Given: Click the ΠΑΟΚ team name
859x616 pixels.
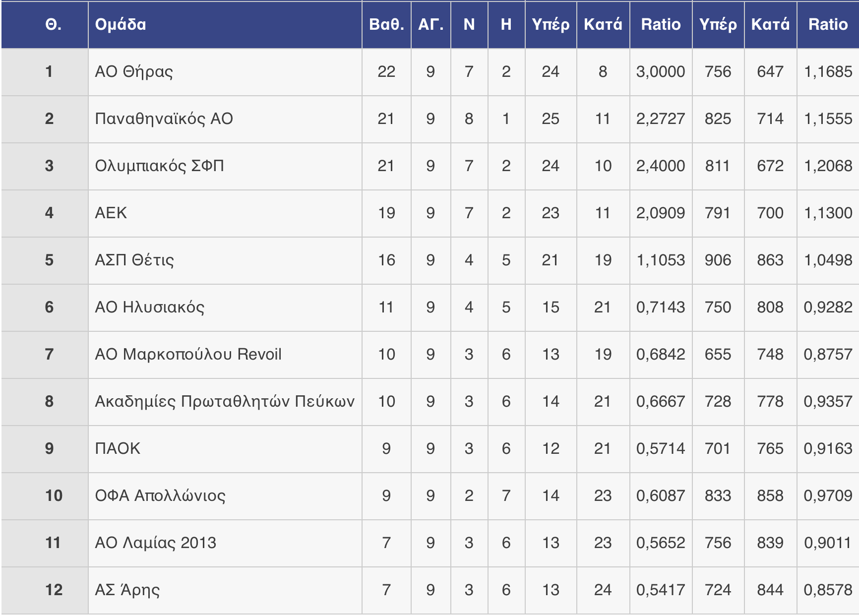Looking at the screenshot, I should pos(118,449).
